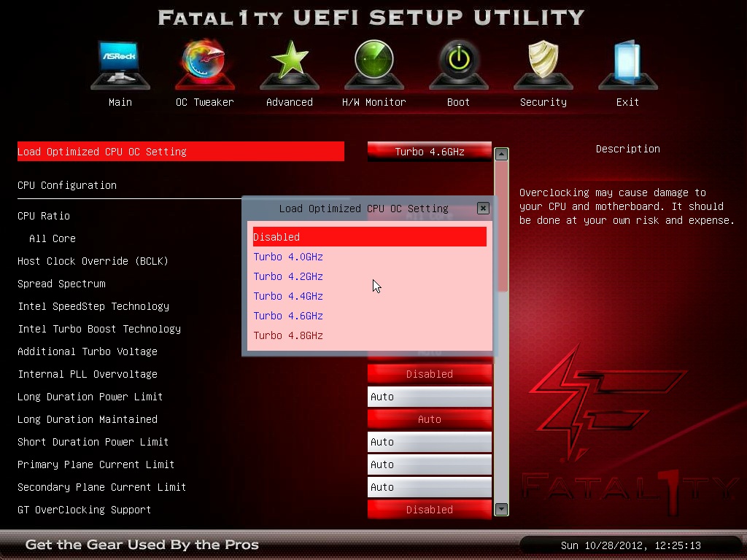Open the Security shield icon
This screenshot has height=560, width=747.
543,65
